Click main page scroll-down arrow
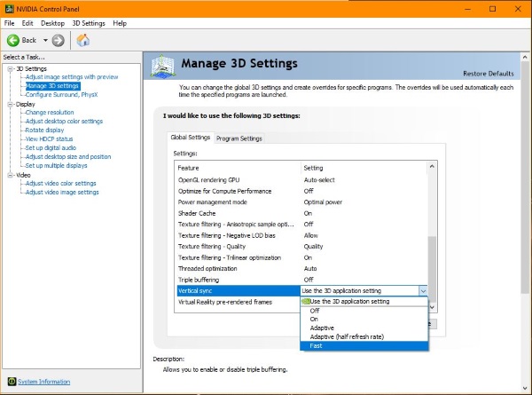Viewport: 532px width, 395px height. point(525,388)
